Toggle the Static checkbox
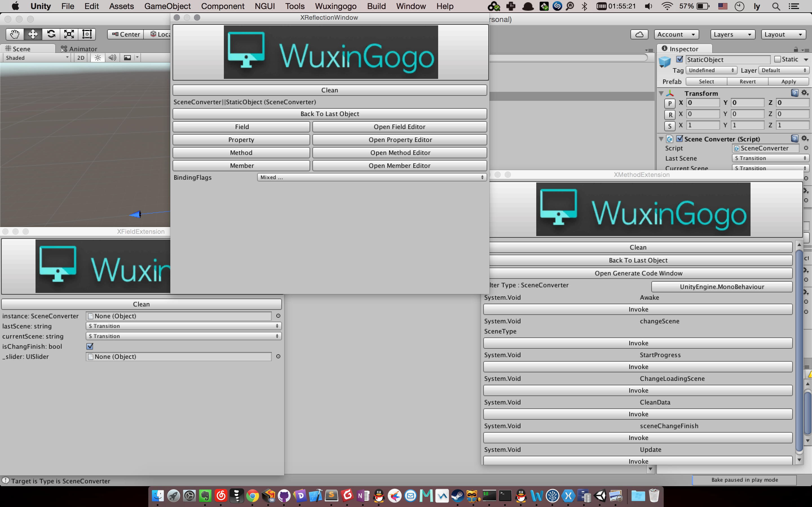Image resolution: width=812 pixels, height=507 pixels. coord(777,59)
